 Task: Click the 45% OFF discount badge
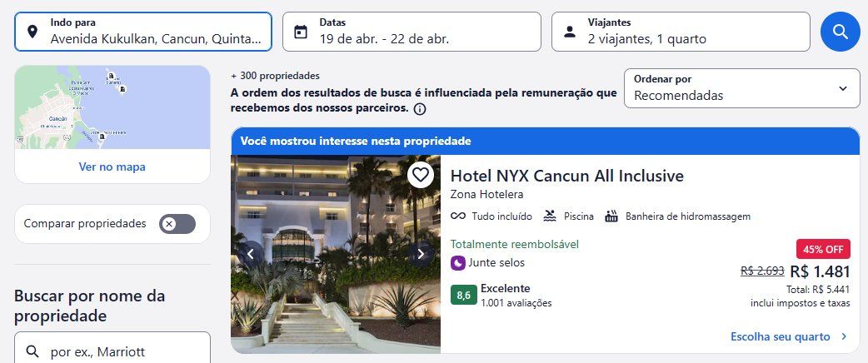click(x=823, y=249)
